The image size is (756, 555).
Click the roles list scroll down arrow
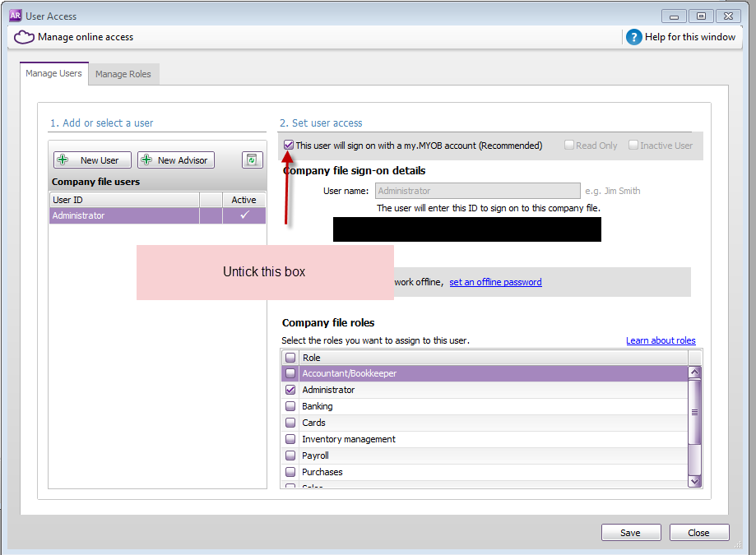click(694, 481)
